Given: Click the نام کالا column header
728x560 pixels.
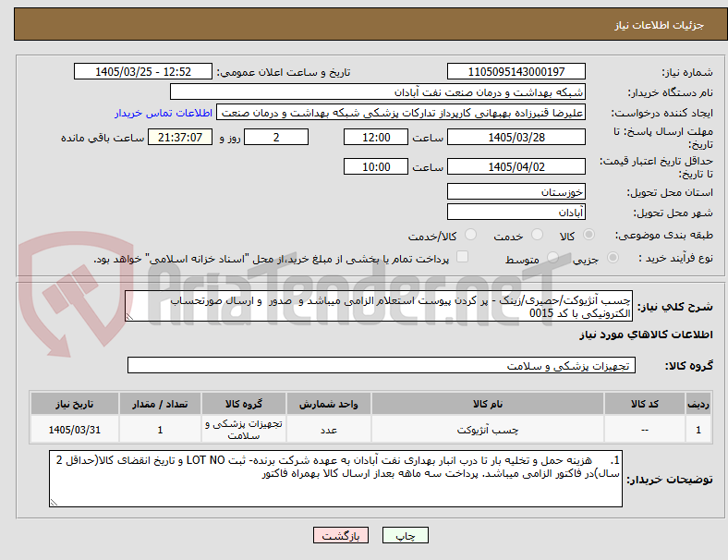Looking at the screenshot, I should (x=488, y=404).
